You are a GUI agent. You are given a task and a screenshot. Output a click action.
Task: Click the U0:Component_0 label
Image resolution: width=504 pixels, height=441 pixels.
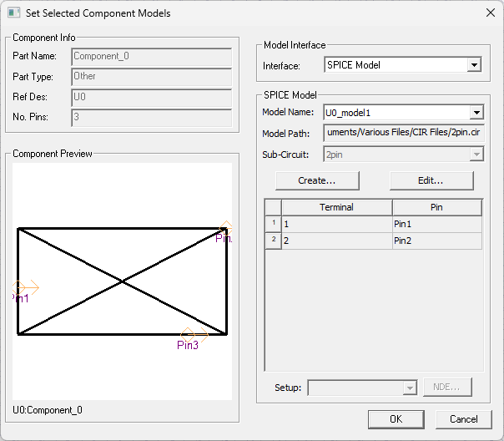pos(48,410)
